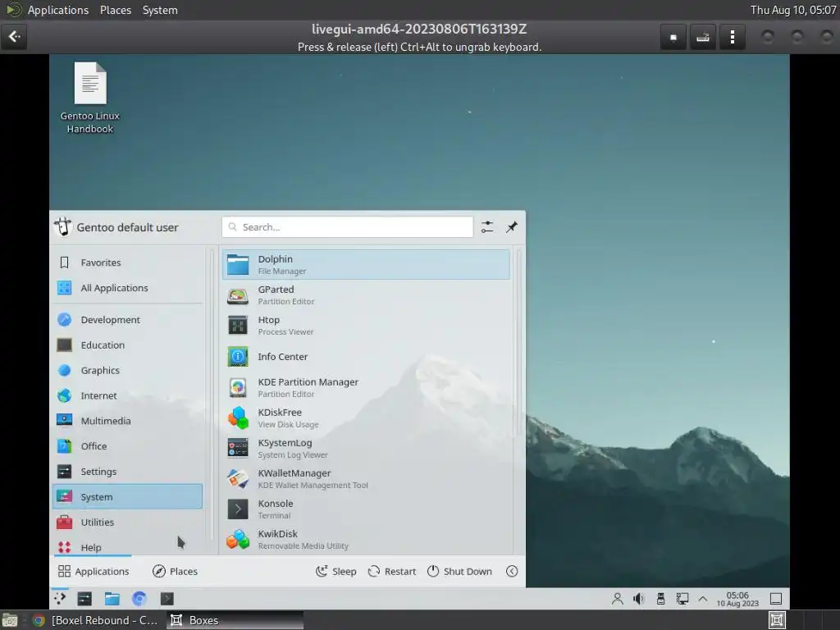Click the application list scrollbar
Viewport: 840px width, 630px height.
pos(518,343)
